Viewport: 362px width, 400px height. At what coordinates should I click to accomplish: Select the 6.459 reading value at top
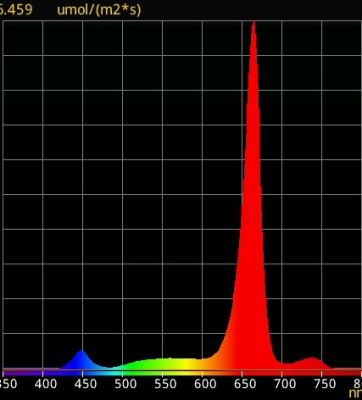point(16,9)
